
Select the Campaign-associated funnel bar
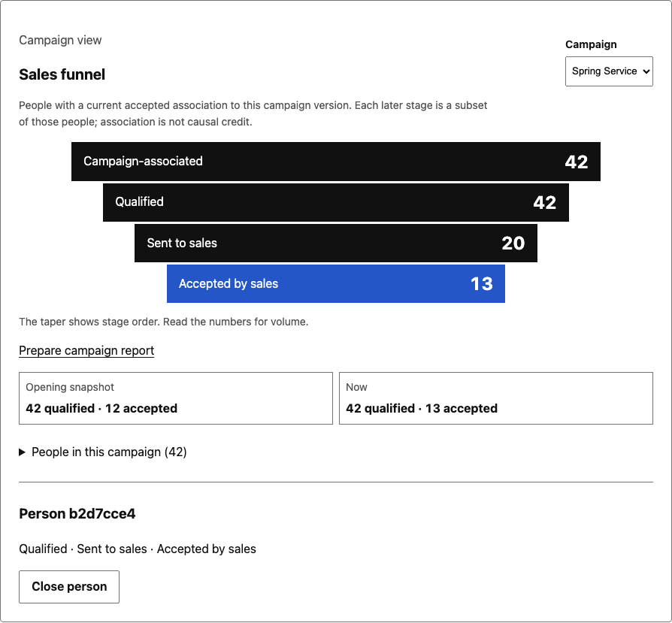click(335, 162)
